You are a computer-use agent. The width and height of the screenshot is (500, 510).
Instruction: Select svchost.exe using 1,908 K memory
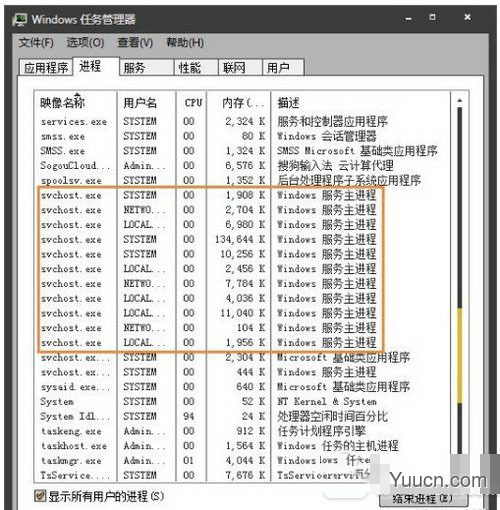pyautogui.click(x=242, y=195)
